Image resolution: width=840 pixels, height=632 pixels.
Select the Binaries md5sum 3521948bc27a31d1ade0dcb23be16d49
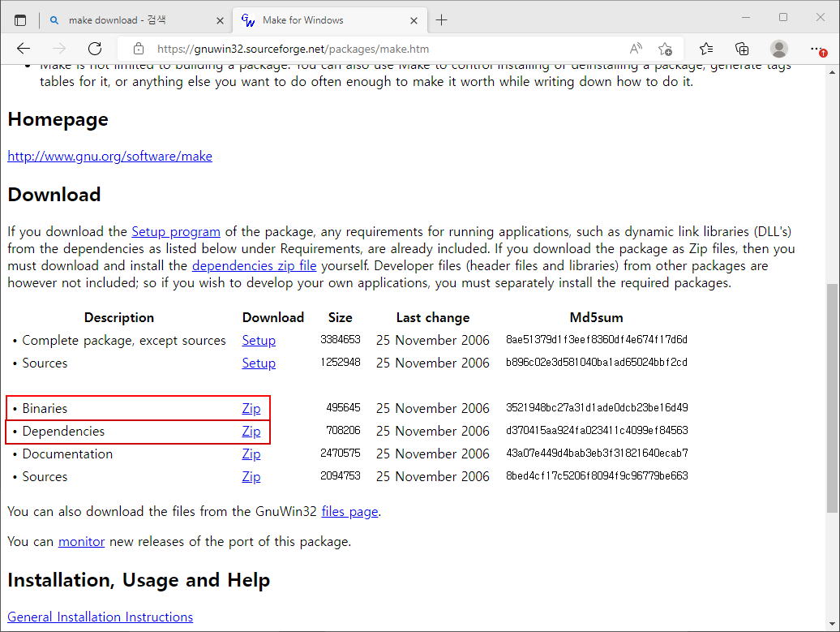tap(597, 407)
